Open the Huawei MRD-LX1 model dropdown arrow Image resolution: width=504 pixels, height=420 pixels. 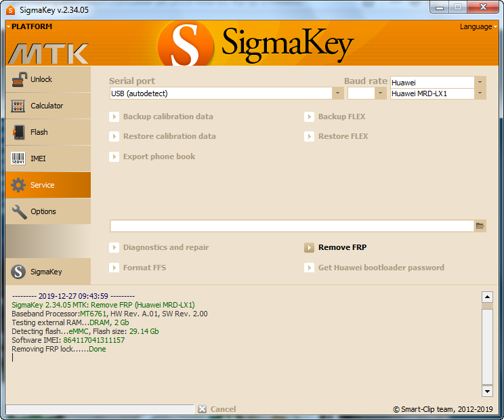[x=480, y=93]
